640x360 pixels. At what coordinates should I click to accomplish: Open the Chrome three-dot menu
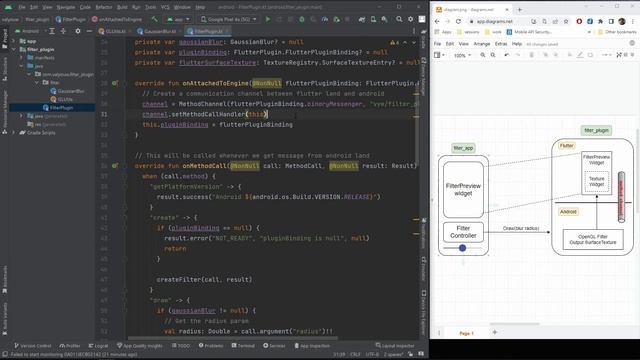pos(633,21)
